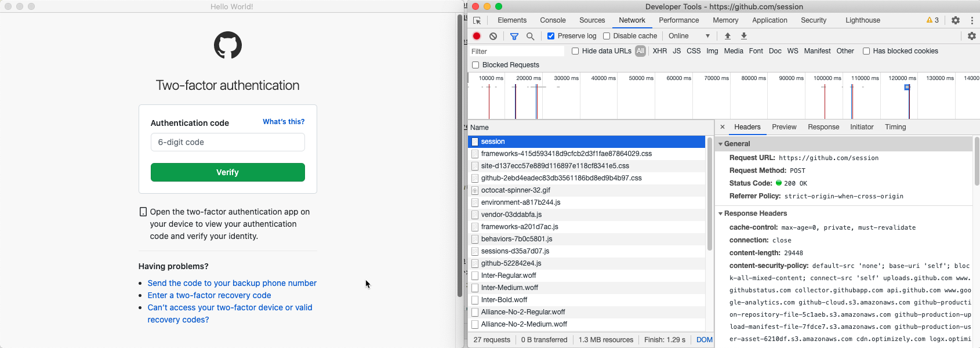Open the Lighthouse tab
The width and height of the screenshot is (980, 348).
point(863,20)
